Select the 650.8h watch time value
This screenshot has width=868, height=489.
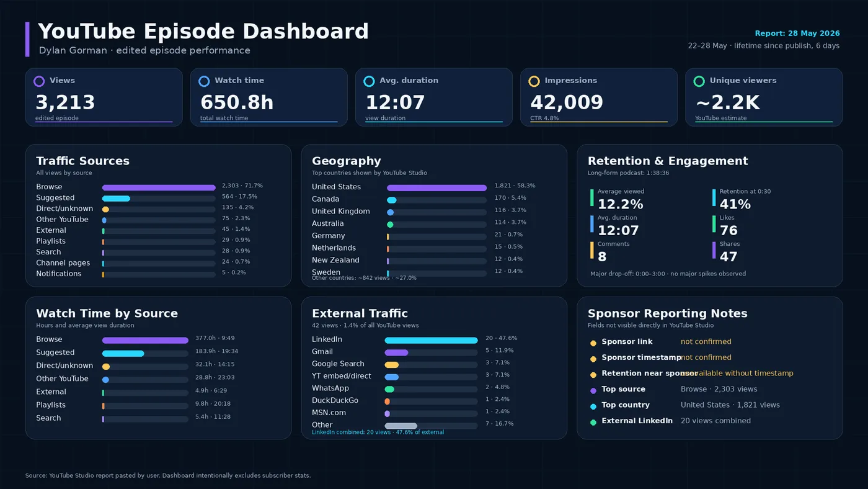[x=237, y=102]
